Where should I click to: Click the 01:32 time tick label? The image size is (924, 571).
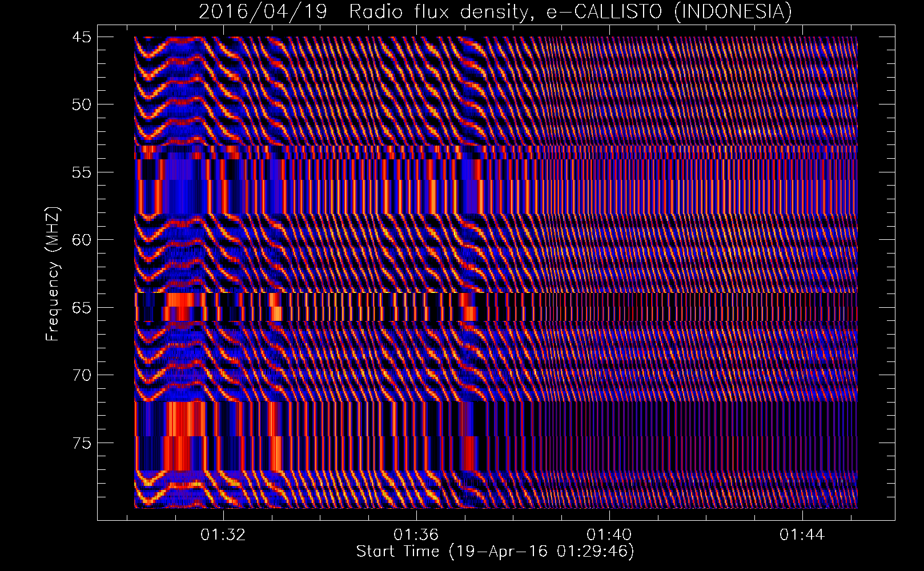(x=223, y=534)
